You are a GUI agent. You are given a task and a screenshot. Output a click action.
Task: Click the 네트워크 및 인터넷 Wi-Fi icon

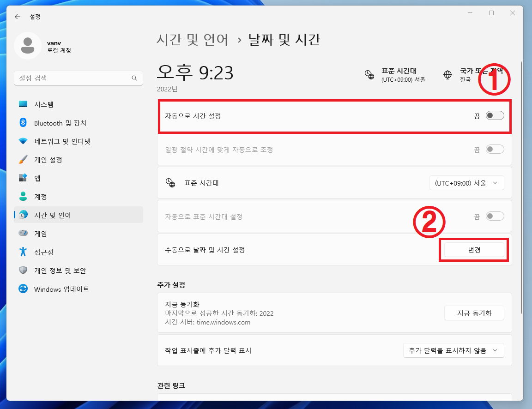click(23, 141)
